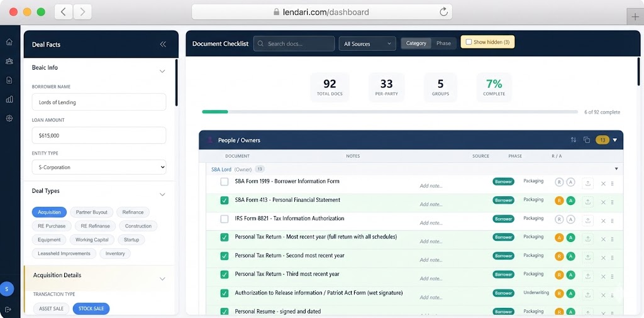644x318 pixels.
Task: Upload file for SBA Form 1919 row
Action: [x=587, y=184]
